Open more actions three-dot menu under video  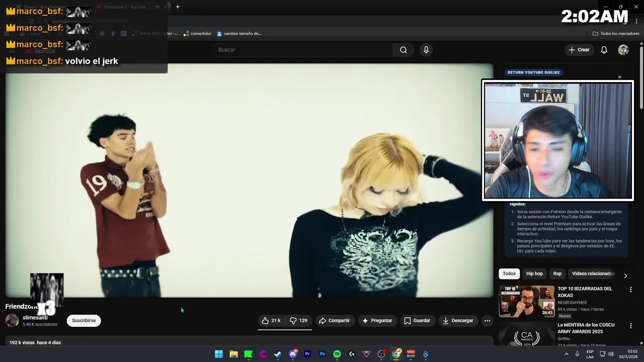487,321
